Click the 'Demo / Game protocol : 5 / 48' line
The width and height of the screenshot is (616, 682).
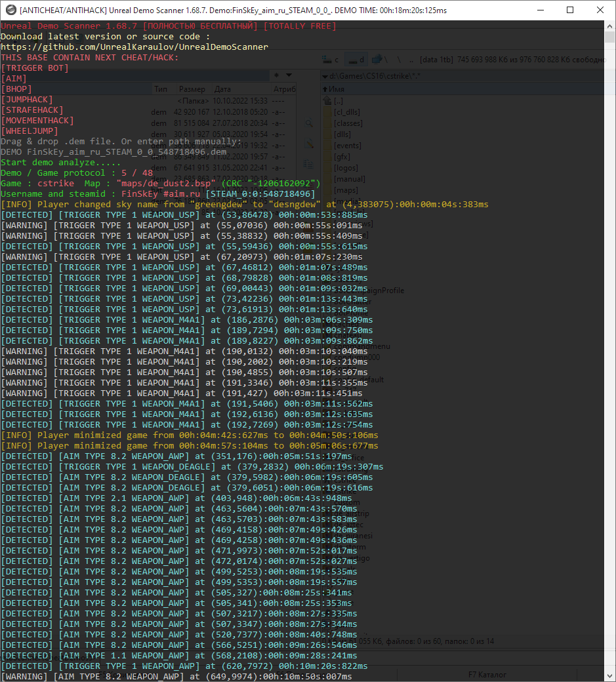(77, 172)
